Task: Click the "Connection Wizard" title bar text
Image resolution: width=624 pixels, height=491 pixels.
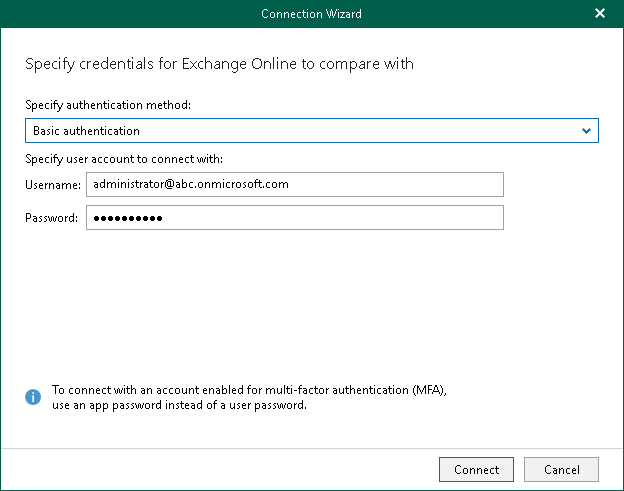Action: click(x=311, y=14)
